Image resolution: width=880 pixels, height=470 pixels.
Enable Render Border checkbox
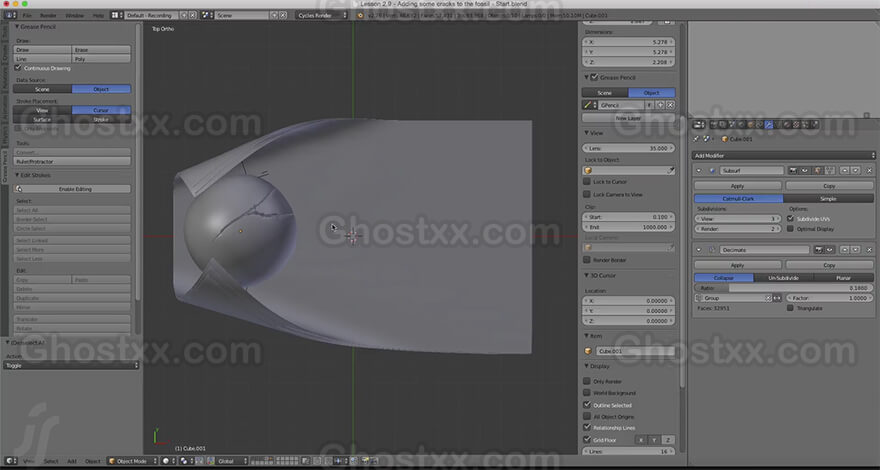point(587,260)
